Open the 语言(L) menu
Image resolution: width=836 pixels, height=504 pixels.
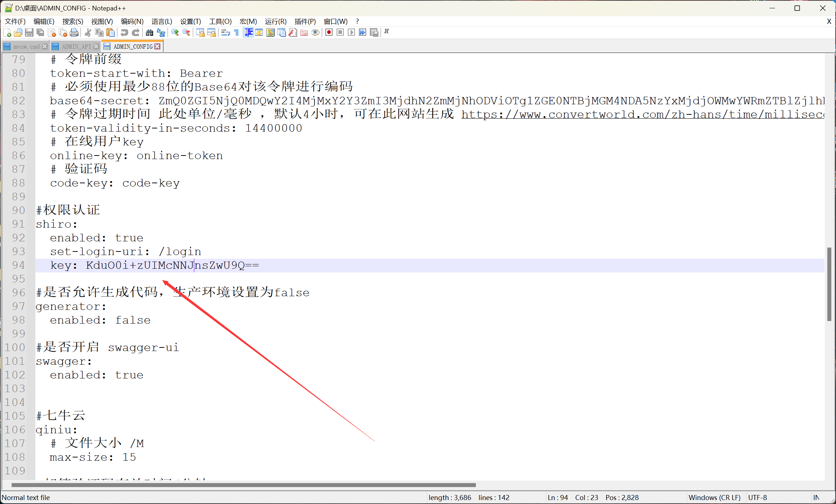pos(162,22)
